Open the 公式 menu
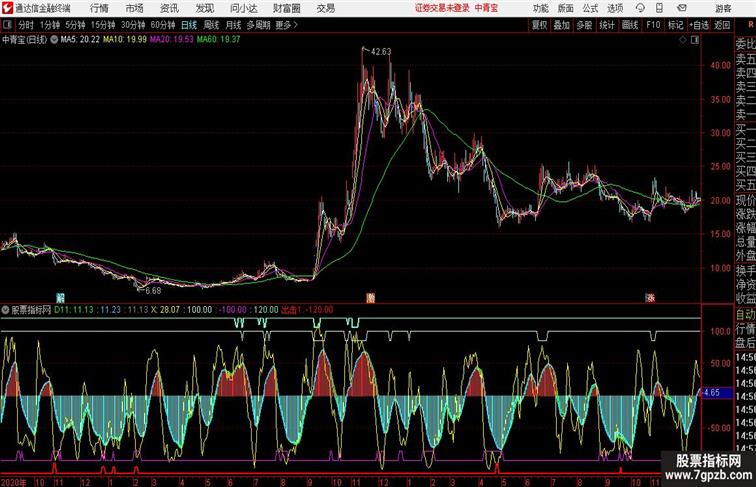 (x=590, y=8)
